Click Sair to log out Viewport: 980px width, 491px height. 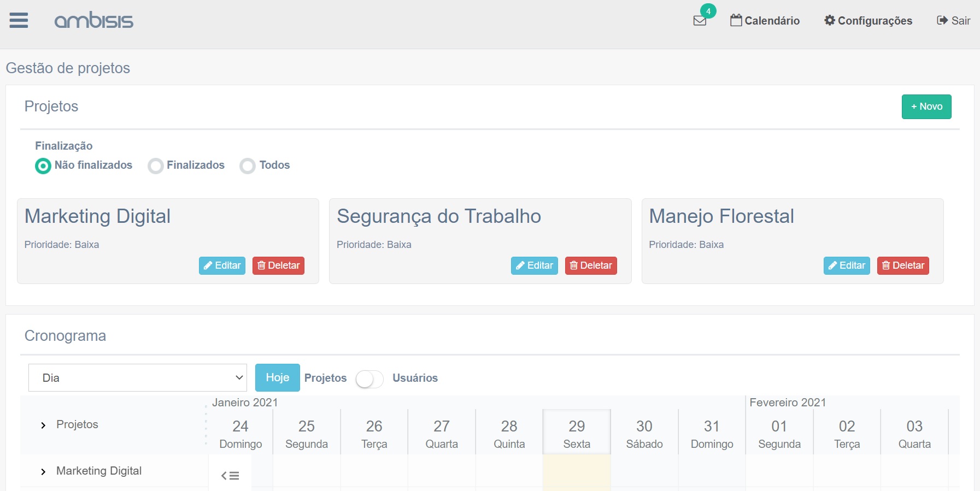(x=953, y=21)
